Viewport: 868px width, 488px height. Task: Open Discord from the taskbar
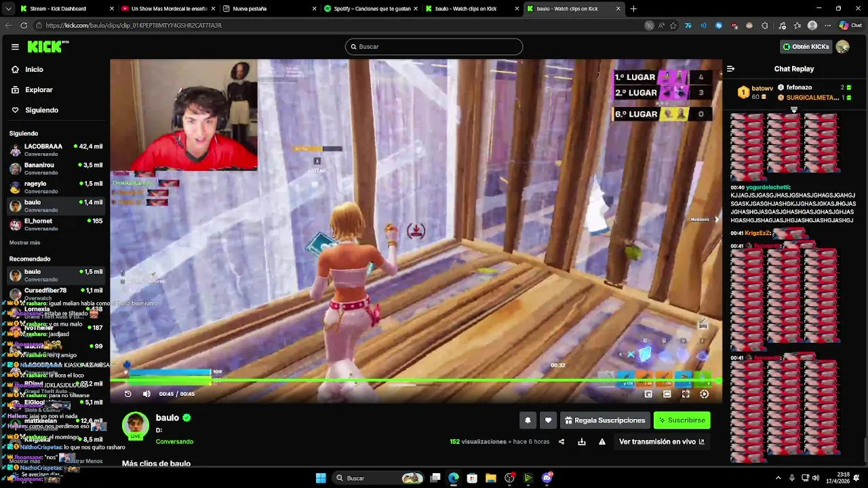click(547, 478)
